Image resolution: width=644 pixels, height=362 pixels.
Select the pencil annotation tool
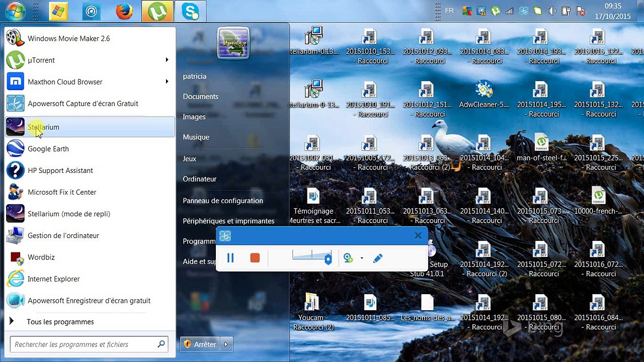pos(378,258)
